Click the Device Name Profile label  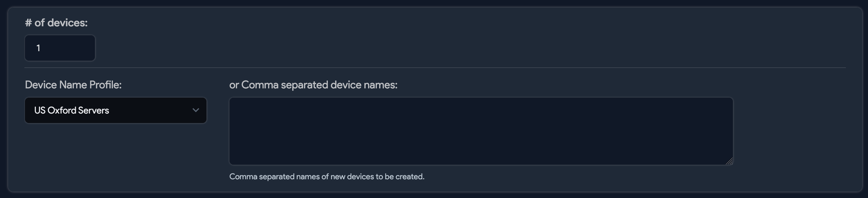click(x=73, y=85)
